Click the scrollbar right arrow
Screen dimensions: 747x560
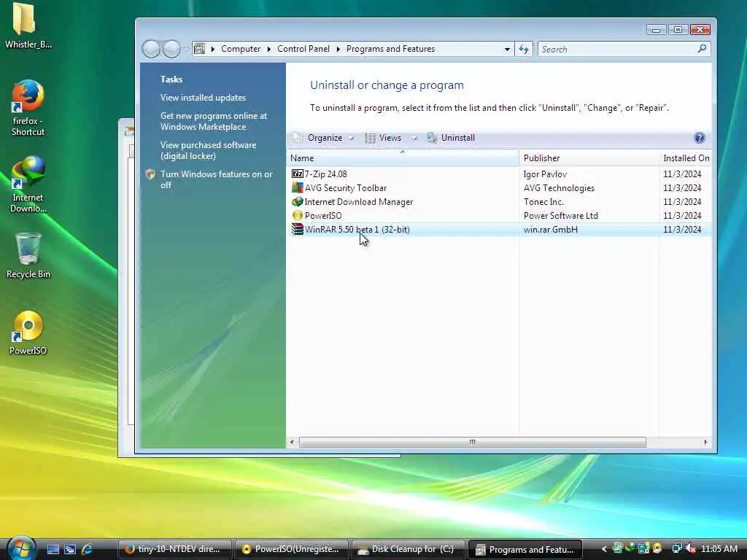click(705, 442)
